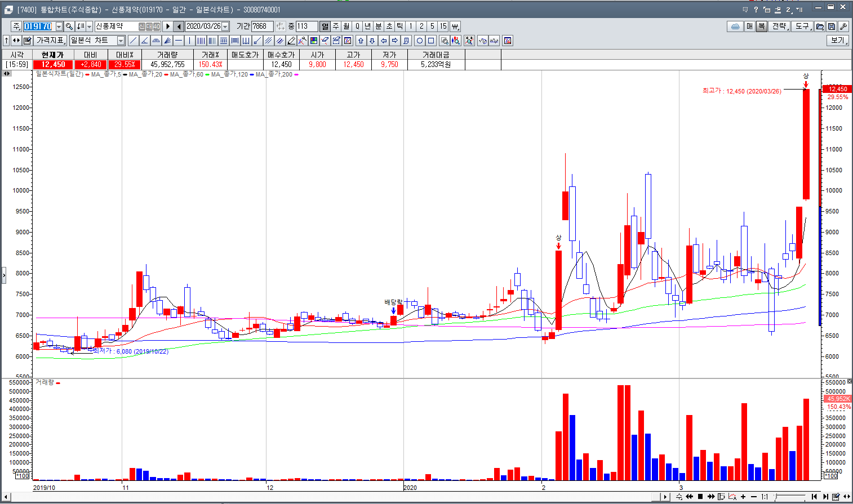Toggle the 매 button in top toolbar
The height and width of the screenshot is (504, 853).
point(750,26)
